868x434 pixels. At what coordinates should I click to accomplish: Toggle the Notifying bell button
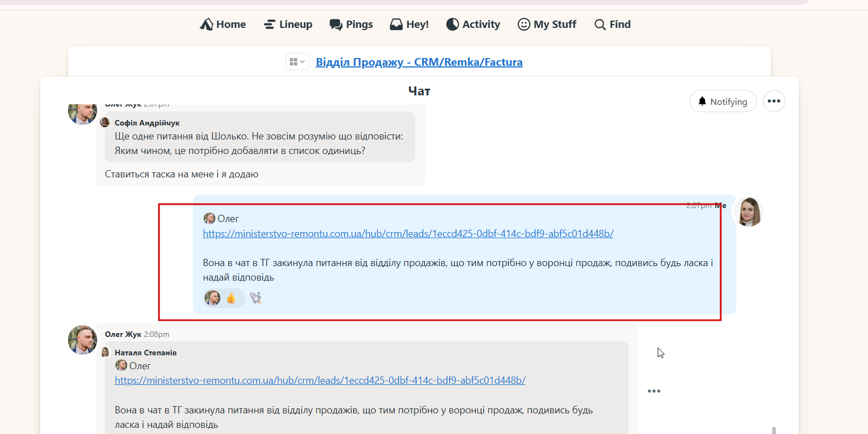723,102
